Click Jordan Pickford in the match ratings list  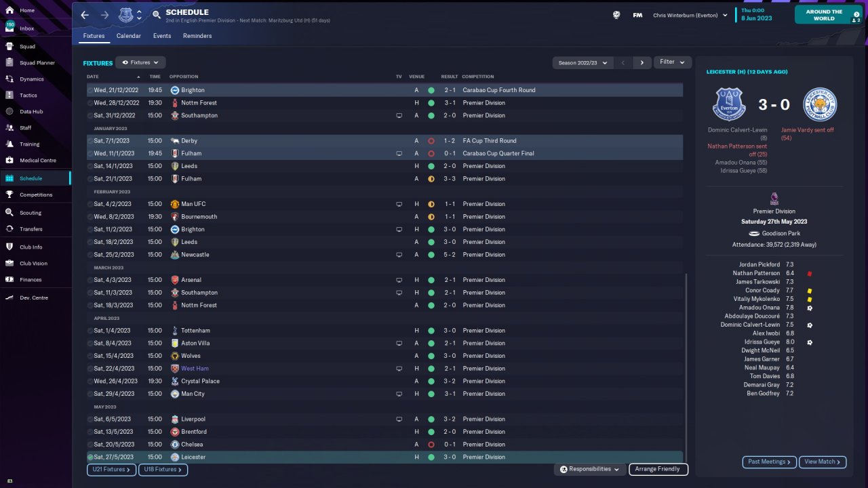pos(760,264)
